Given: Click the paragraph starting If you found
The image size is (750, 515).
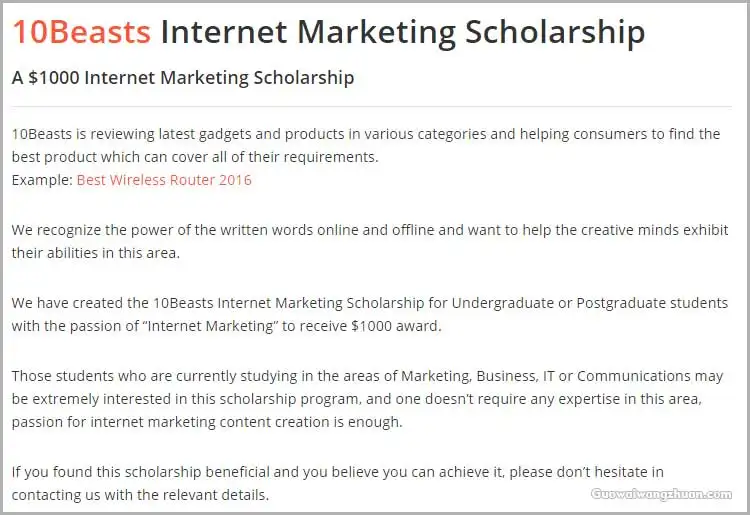Looking at the screenshot, I should [x=338, y=483].
